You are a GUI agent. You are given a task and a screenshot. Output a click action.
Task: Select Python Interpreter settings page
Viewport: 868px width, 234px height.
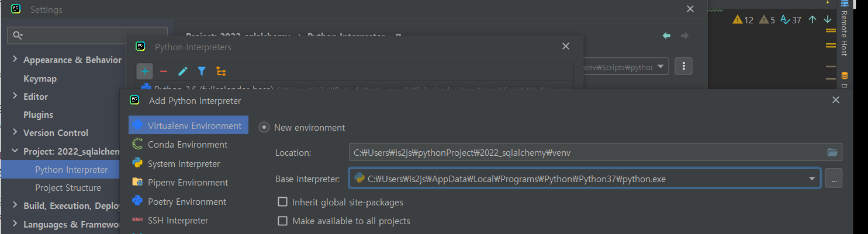coord(71,170)
